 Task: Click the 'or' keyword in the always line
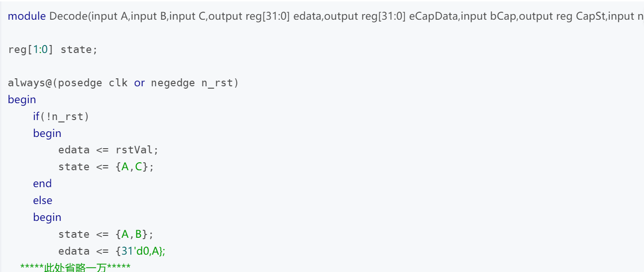pyautogui.click(x=139, y=83)
